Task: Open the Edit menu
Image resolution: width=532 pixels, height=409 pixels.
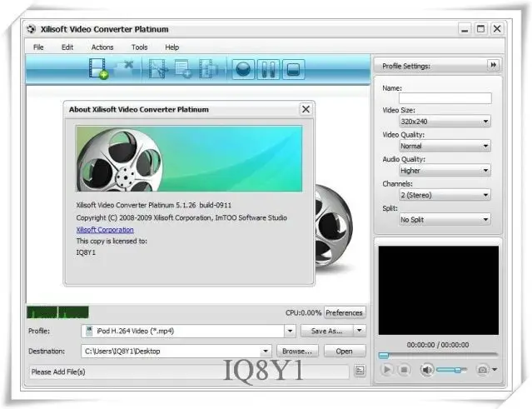Action: (67, 47)
